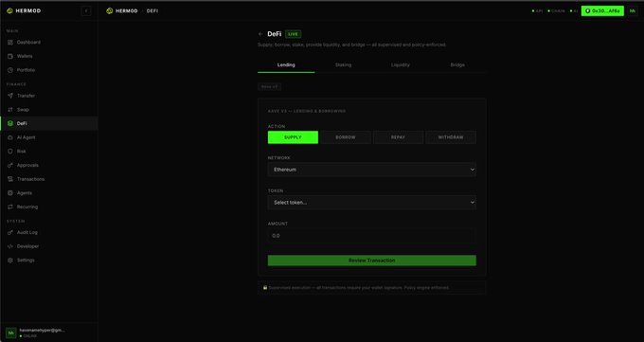Select the REPAY action

[x=398, y=137]
